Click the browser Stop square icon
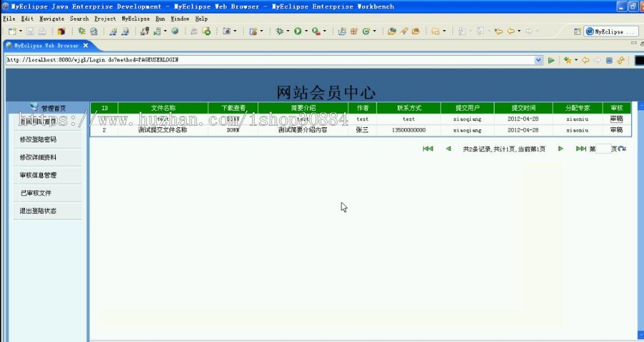 [609, 60]
